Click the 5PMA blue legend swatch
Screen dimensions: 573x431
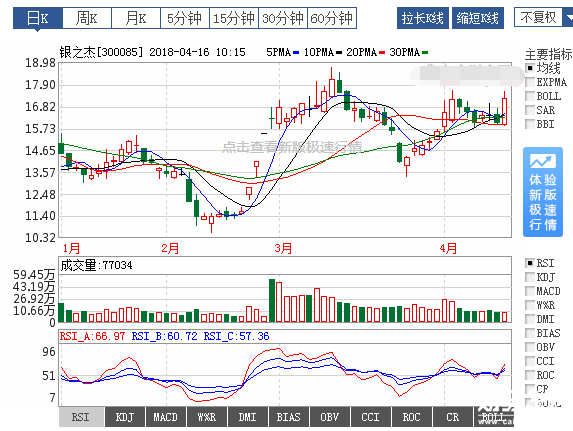296,53
